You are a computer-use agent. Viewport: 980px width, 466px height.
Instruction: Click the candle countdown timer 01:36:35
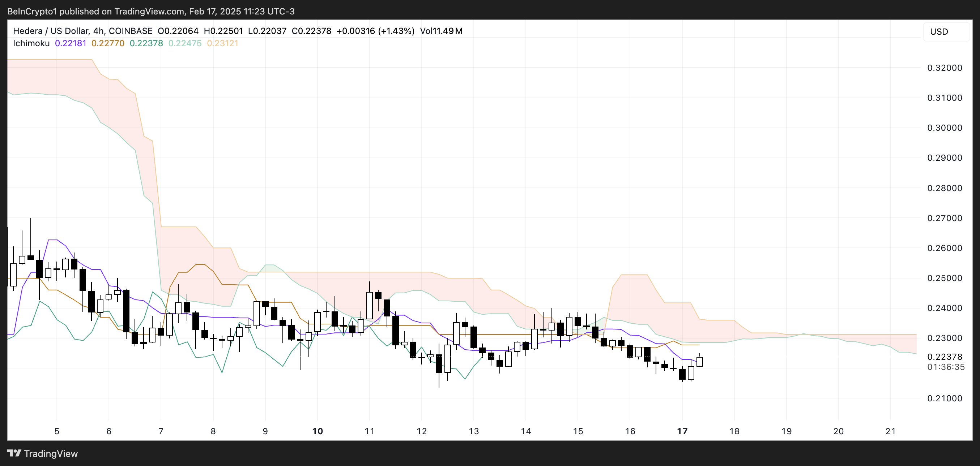(x=945, y=367)
